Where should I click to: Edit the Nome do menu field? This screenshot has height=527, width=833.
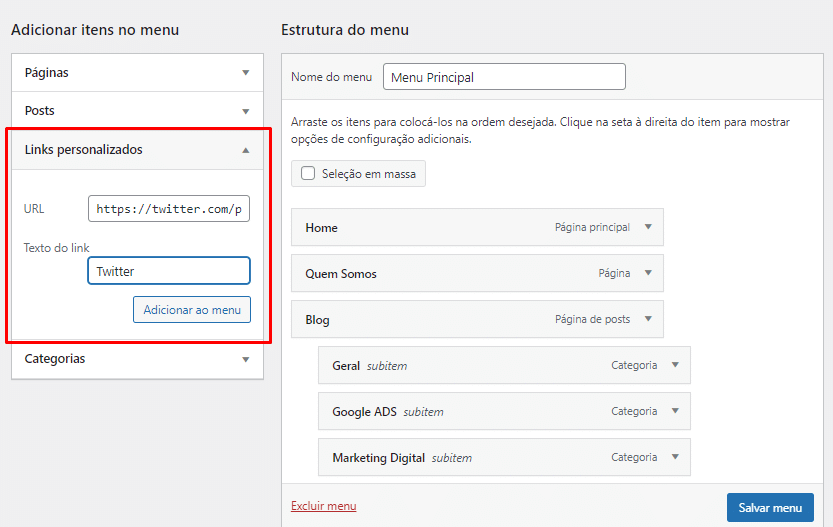504,77
